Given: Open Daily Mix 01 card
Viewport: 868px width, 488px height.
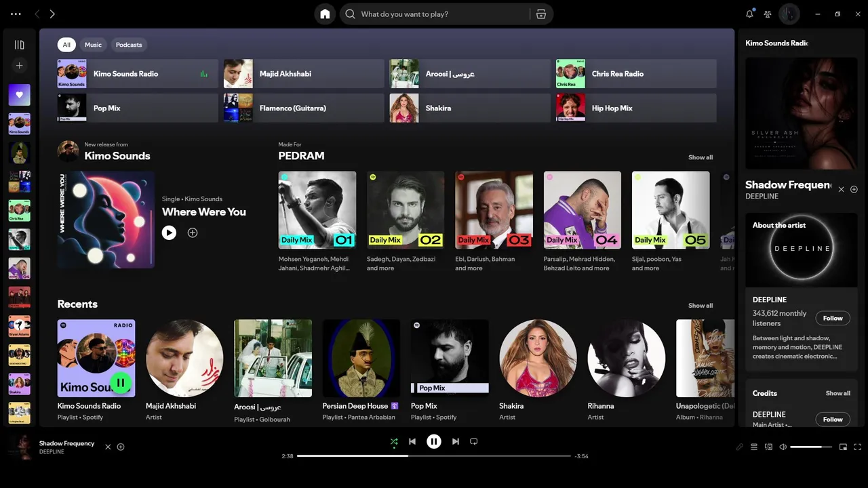Looking at the screenshot, I should [x=317, y=222].
